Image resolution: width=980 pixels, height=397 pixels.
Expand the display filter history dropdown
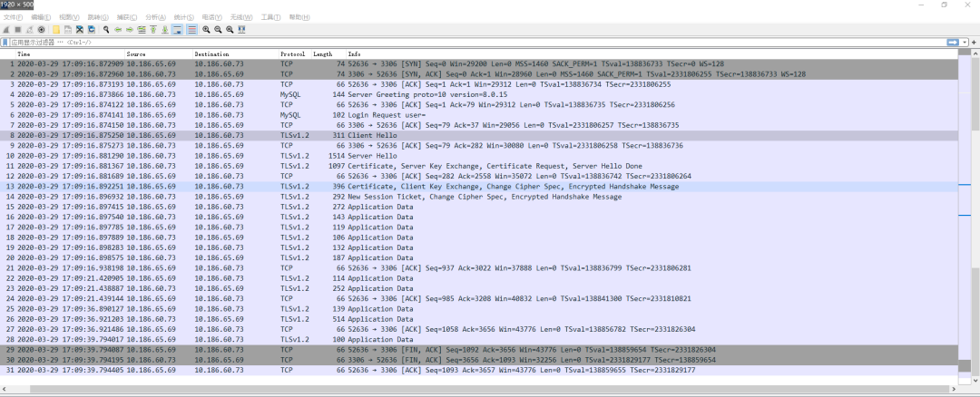[965, 42]
